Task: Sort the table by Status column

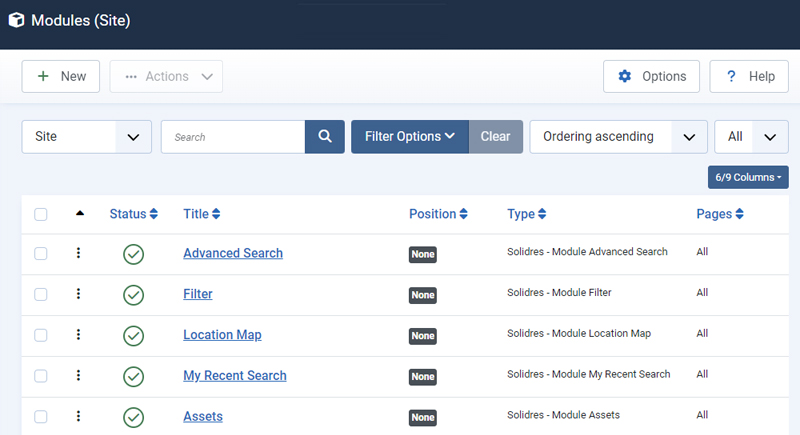Action: coord(134,214)
